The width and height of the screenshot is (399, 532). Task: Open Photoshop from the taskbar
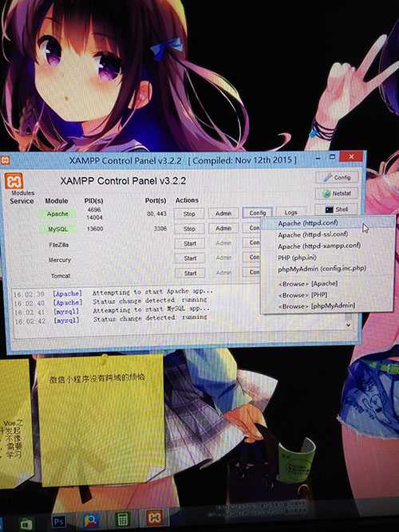pyautogui.click(x=58, y=522)
